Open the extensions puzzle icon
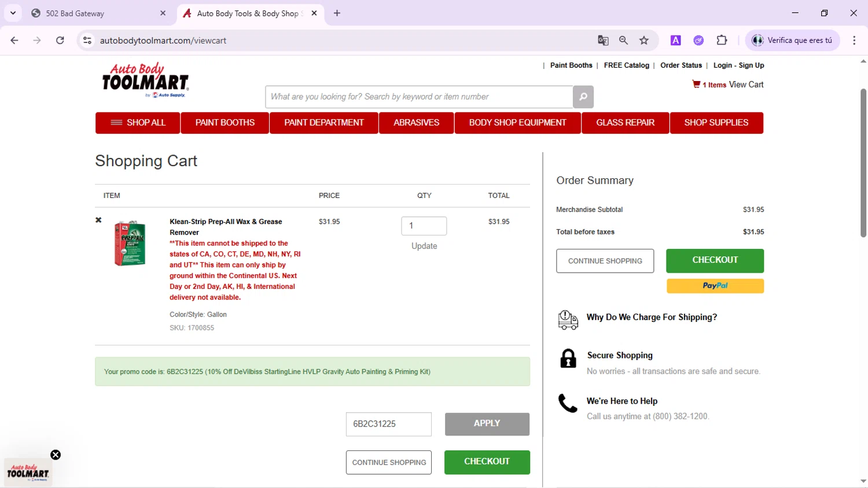 [x=722, y=41]
